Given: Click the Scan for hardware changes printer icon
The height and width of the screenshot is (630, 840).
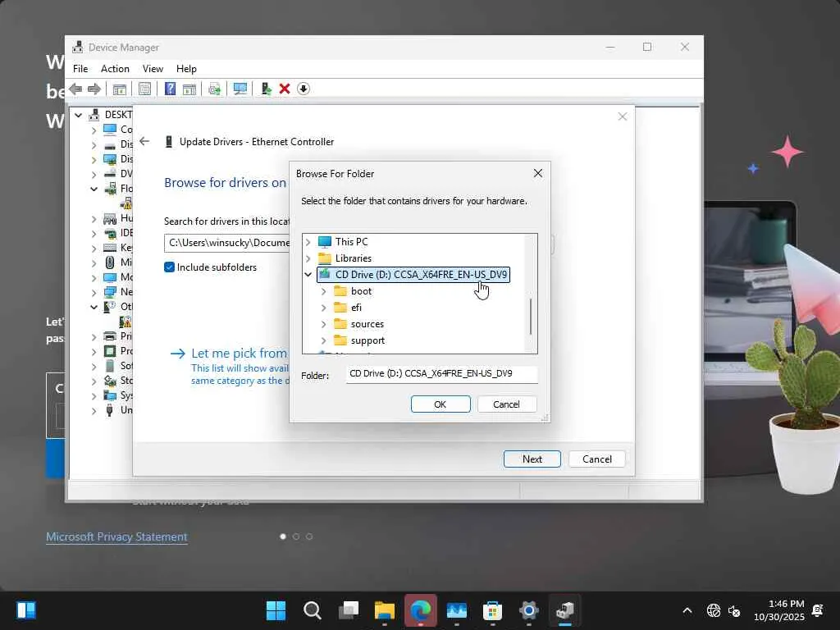Looking at the screenshot, I should tap(214, 89).
